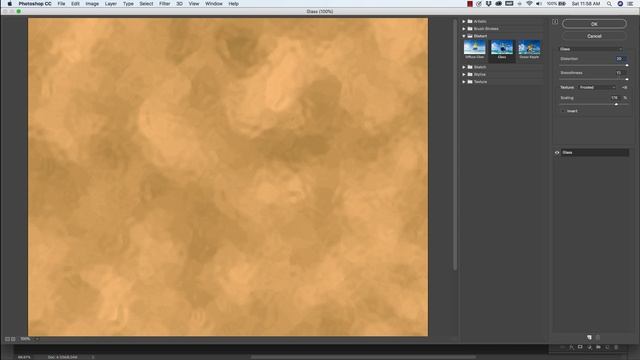
Task: Open the texture load options menu icon
Action: (x=624, y=87)
